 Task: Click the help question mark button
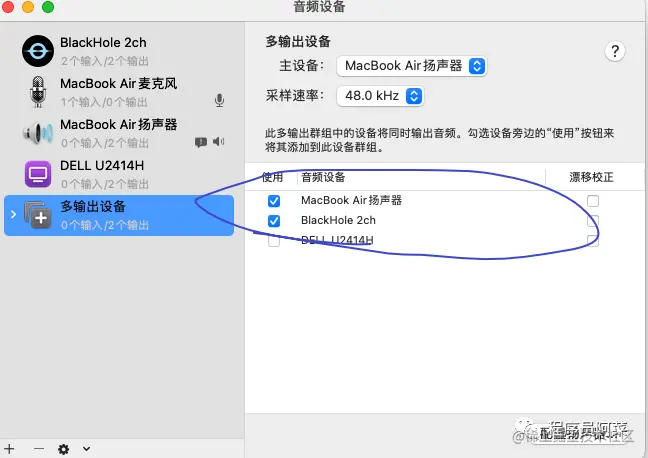[615, 51]
